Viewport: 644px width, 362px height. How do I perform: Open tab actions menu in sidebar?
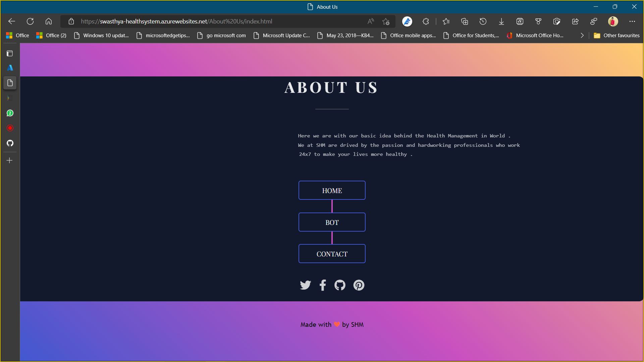[10, 53]
